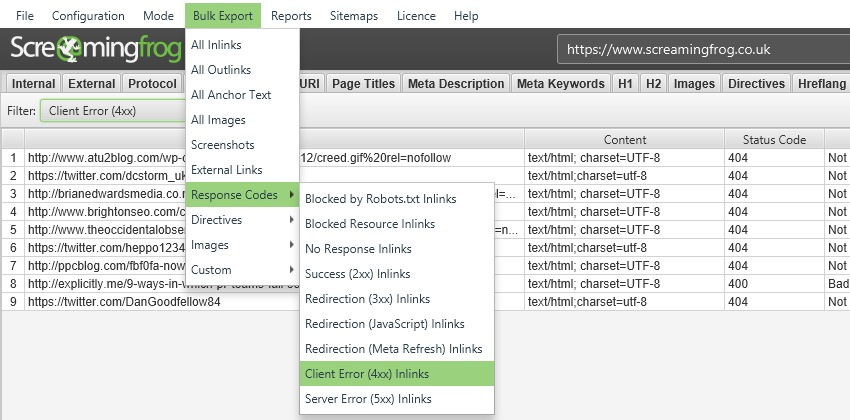The height and width of the screenshot is (420, 850).
Task: Select row 6 twitter.com/heppo1234 URL
Action: coord(106,247)
